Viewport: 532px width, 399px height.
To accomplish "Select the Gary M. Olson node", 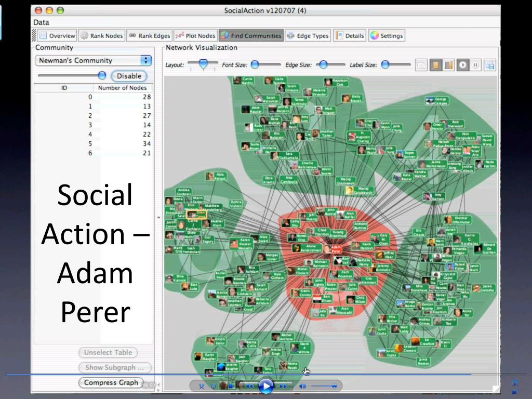I will coord(380,239).
